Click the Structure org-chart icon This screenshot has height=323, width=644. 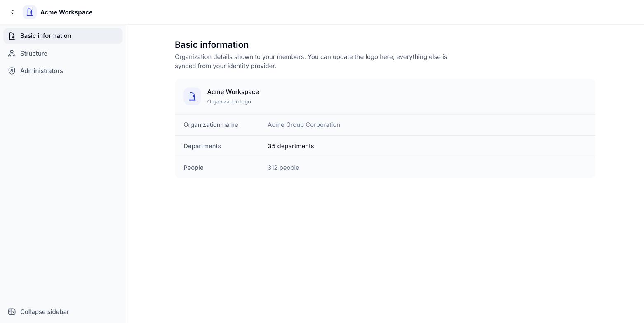click(12, 54)
